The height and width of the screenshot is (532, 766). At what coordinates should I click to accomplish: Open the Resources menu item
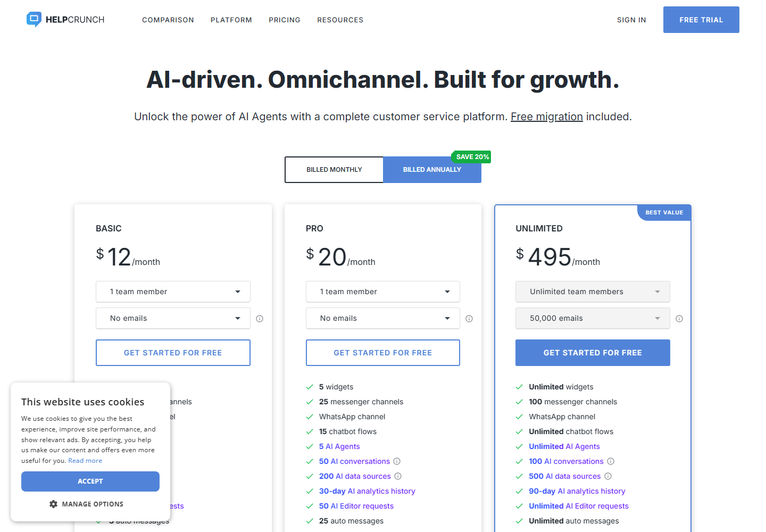(340, 20)
